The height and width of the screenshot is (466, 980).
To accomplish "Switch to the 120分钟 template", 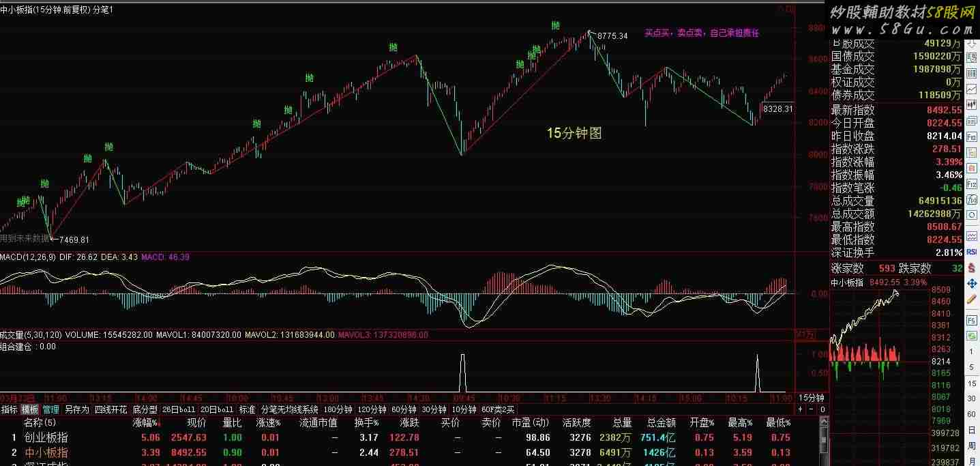I will point(372,409).
